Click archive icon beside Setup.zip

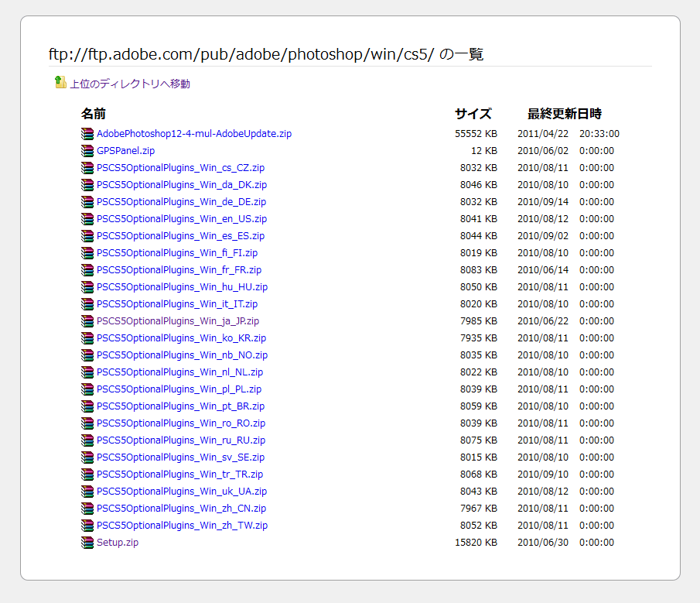tap(87, 541)
